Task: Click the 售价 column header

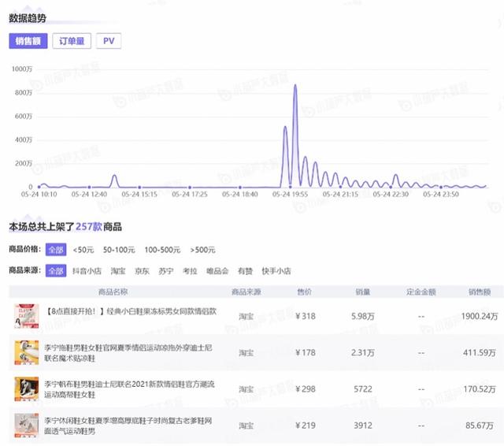Action: coord(305,292)
